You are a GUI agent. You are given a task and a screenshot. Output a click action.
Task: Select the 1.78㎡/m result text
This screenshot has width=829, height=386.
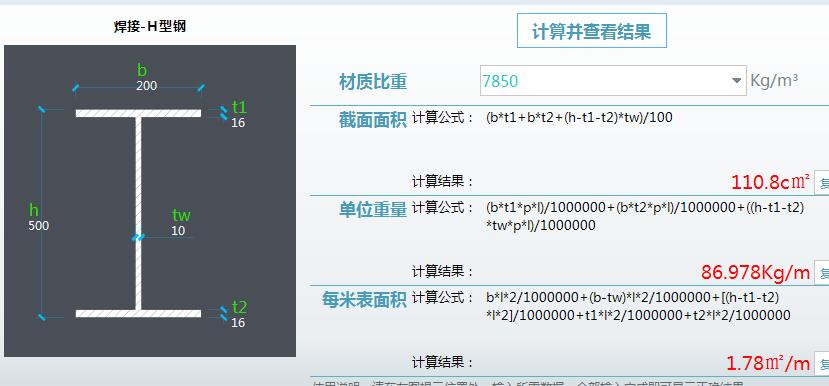click(768, 363)
